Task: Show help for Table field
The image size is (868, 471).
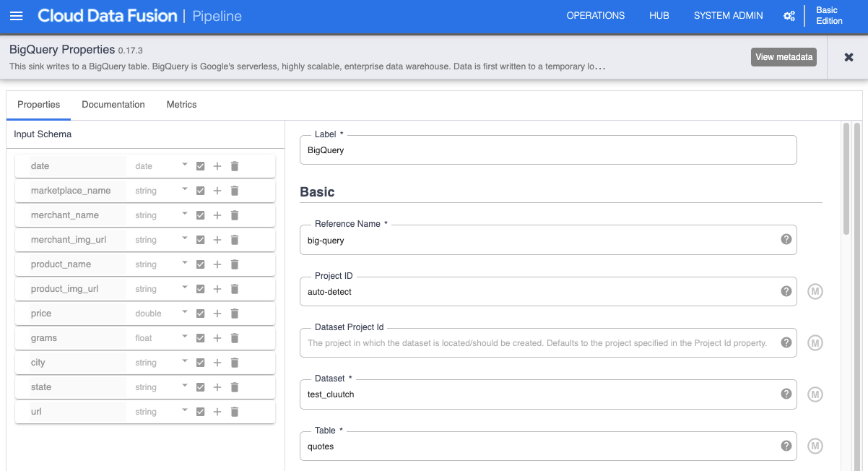Action: point(786,446)
